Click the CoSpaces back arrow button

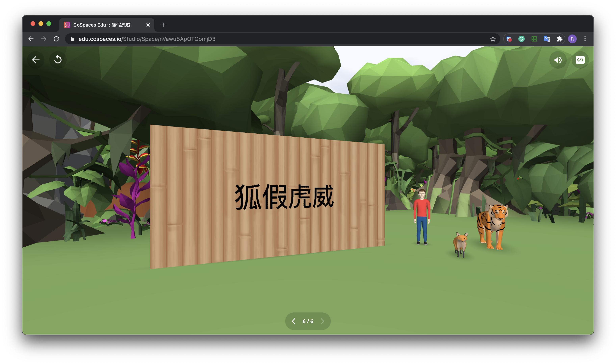coord(36,60)
